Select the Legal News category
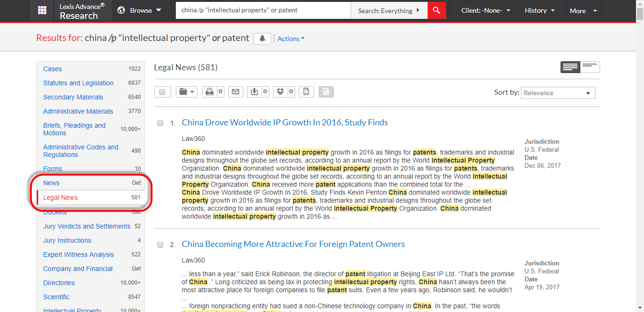Image resolution: width=644 pixels, height=312 pixels. tap(60, 197)
